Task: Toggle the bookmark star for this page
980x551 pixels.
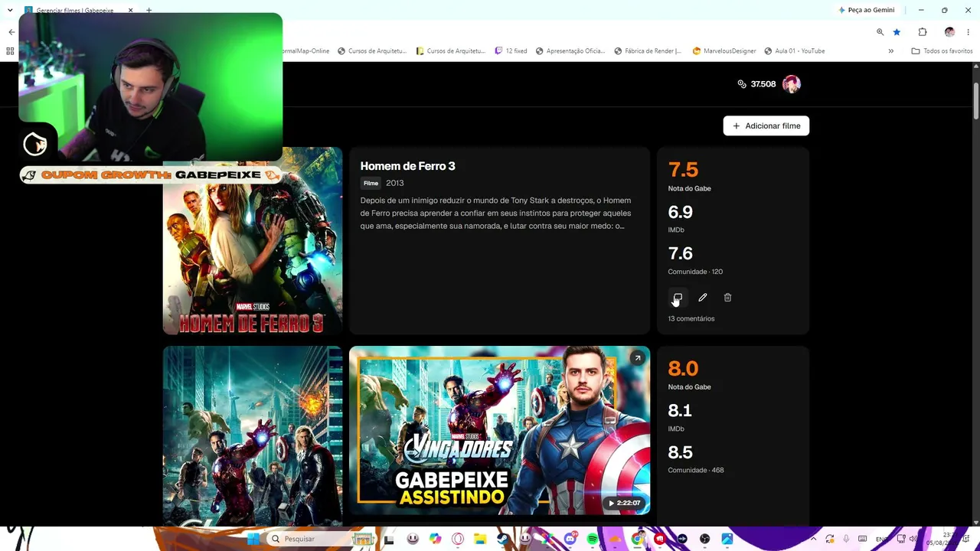Action: pyautogui.click(x=897, y=32)
